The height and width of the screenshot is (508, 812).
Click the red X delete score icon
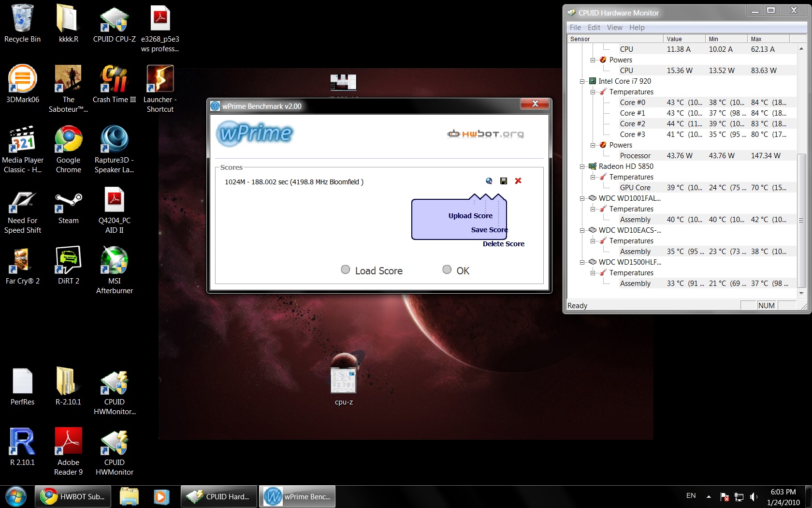(518, 181)
